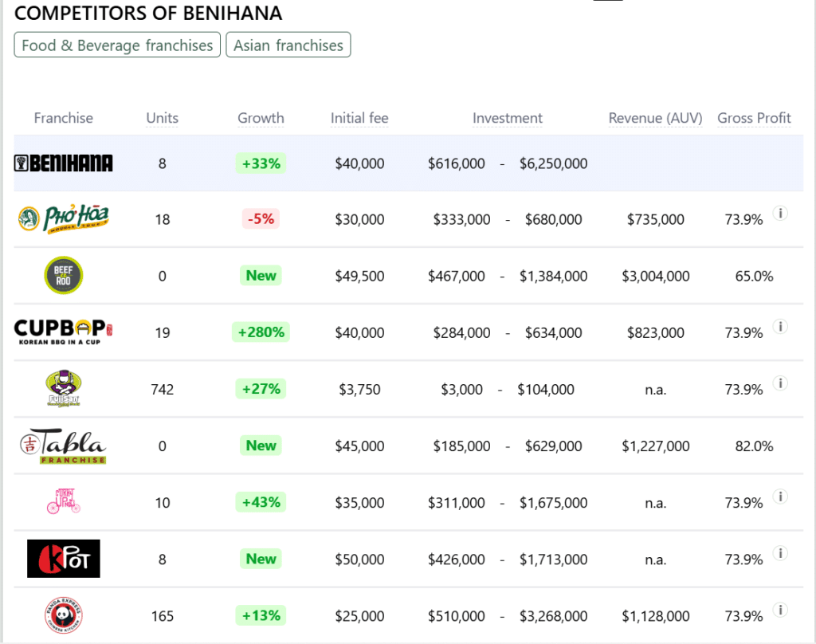Open Food & Beverage franchises tag
Screen dimensions: 816x644
pyautogui.click(x=117, y=45)
